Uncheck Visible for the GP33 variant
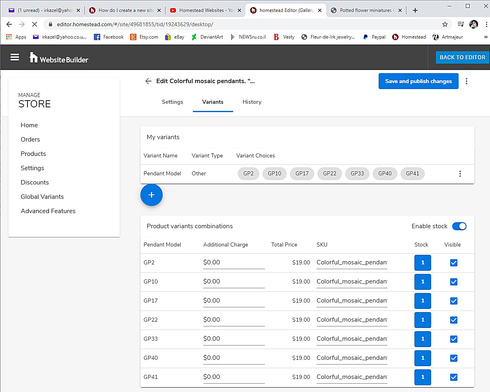Screen dimensions: 490x392 click(x=453, y=339)
